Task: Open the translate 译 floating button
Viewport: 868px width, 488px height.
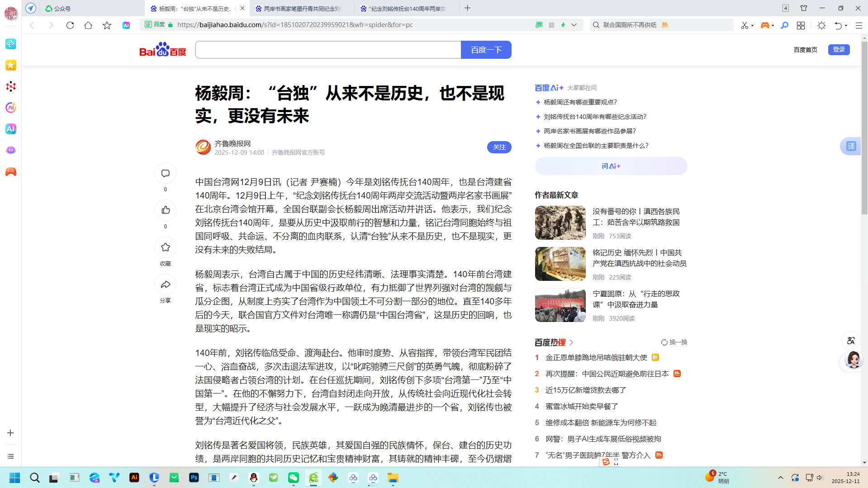Action: (851, 146)
